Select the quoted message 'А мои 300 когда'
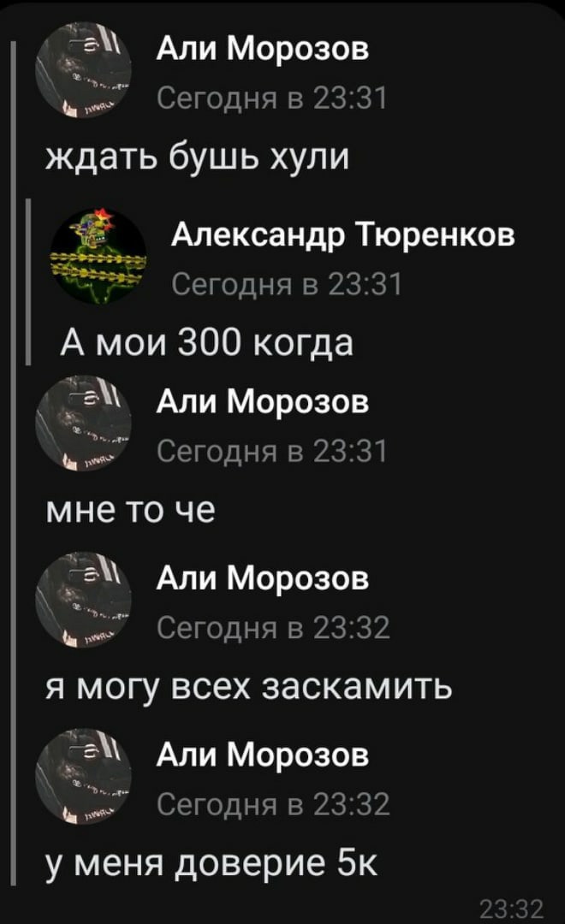The width and height of the screenshot is (565, 924). point(207,342)
